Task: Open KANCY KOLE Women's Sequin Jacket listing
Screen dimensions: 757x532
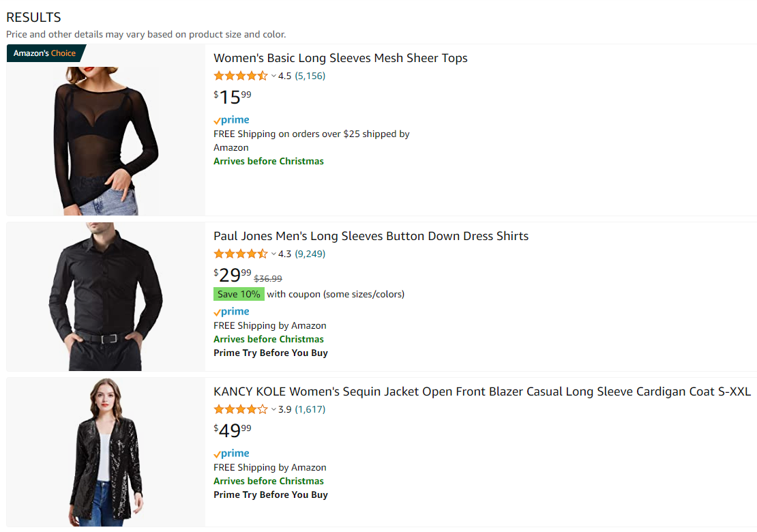Action: pyautogui.click(x=481, y=391)
